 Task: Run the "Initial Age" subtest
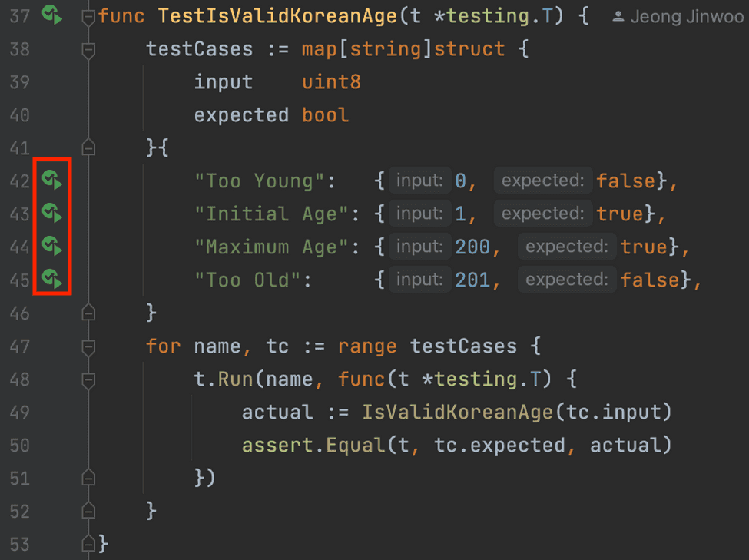pyautogui.click(x=51, y=214)
